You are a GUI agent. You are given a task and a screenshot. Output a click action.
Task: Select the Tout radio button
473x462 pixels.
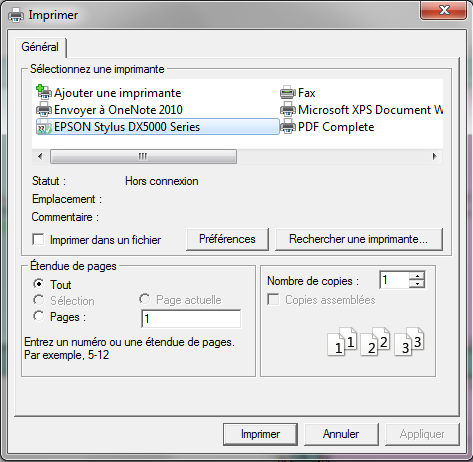click(39, 284)
